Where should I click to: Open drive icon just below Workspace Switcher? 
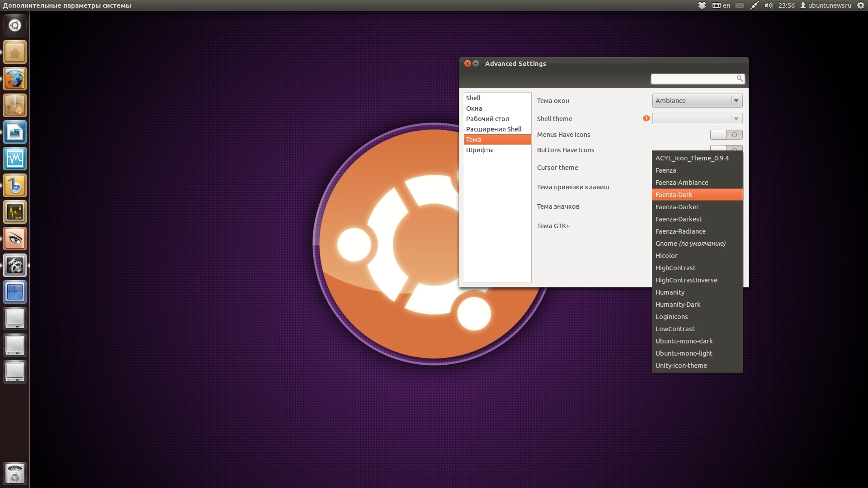pos(15,319)
